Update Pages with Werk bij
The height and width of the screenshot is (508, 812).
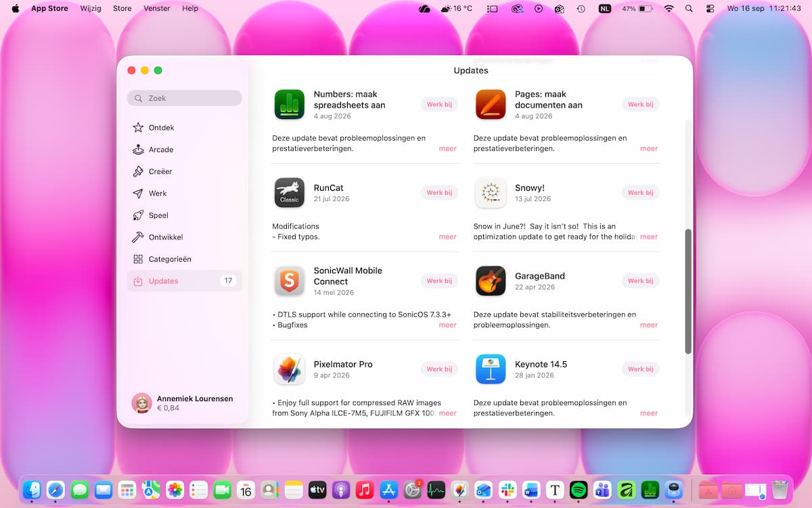tap(640, 104)
